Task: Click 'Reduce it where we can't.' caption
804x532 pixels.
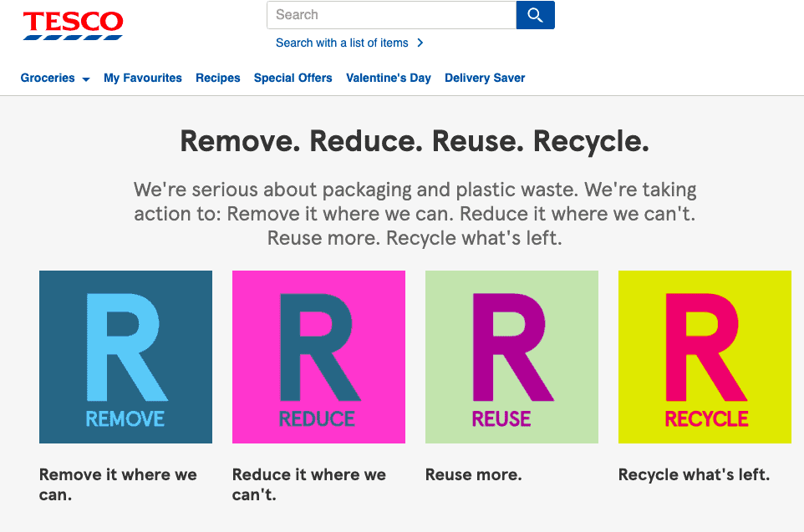Action: point(309,484)
